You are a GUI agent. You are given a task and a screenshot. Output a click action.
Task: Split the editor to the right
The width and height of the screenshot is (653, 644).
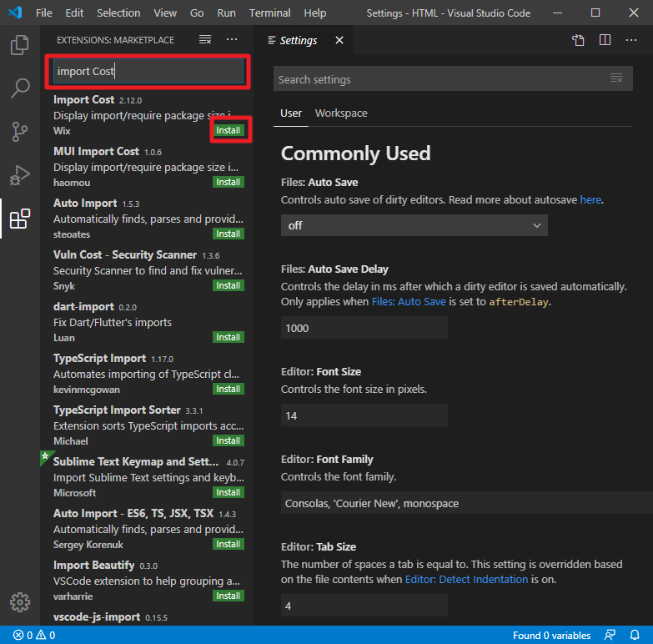coord(605,40)
